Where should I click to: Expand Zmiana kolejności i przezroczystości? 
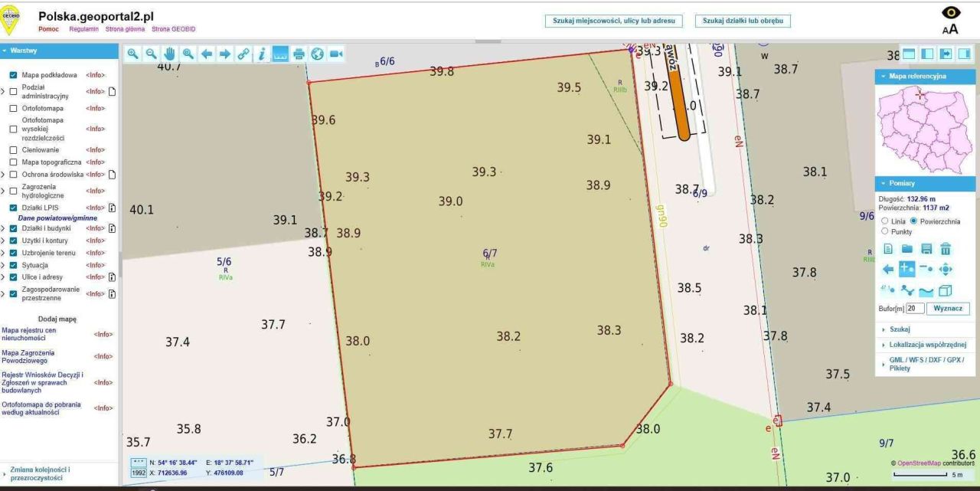(x=60, y=473)
